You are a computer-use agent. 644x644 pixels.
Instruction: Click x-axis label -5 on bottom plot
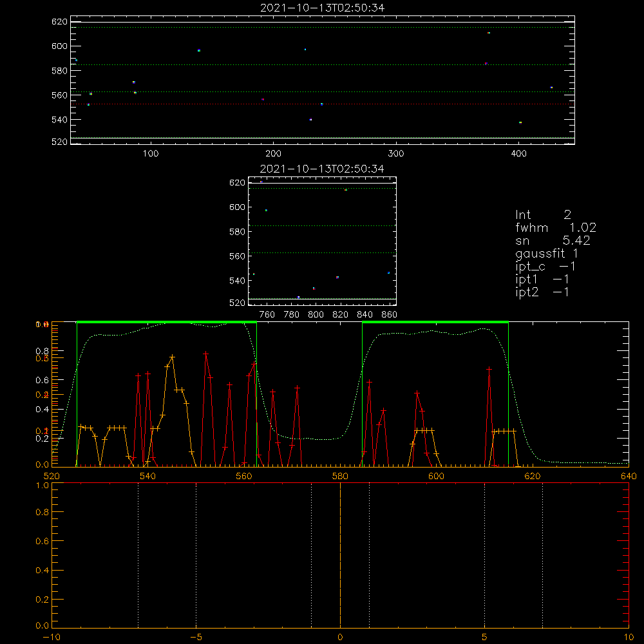coord(196,638)
